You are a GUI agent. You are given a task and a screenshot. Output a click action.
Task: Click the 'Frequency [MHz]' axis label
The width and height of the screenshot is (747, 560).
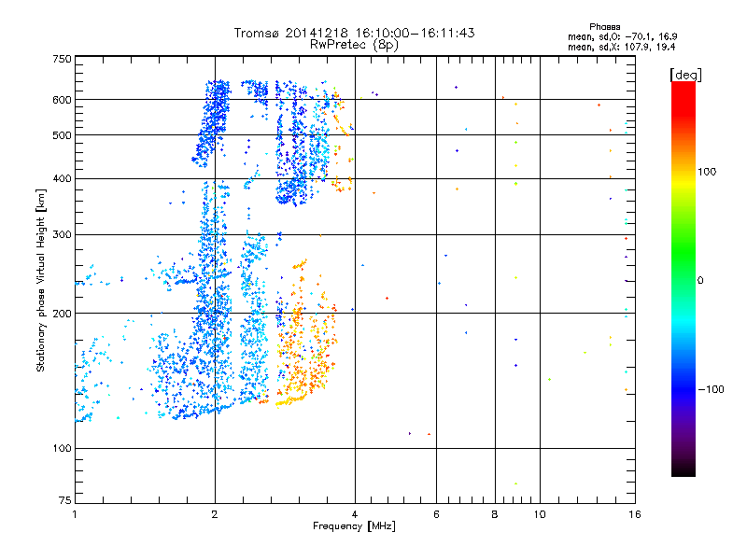click(354, 526)
